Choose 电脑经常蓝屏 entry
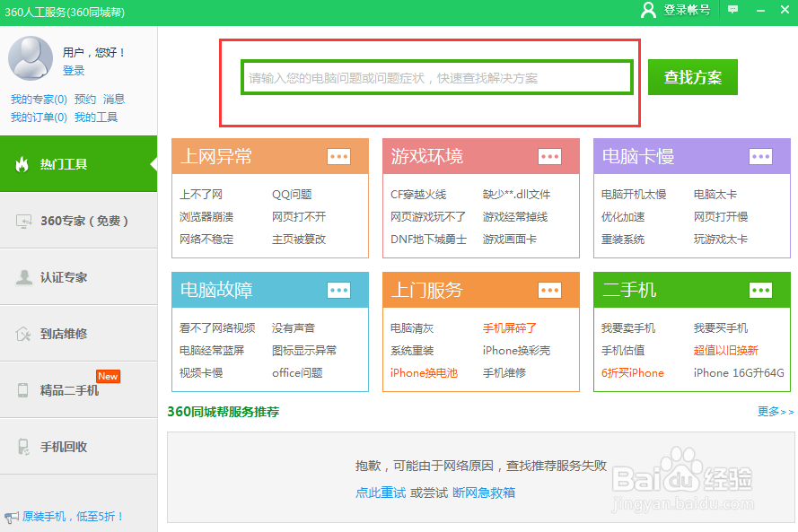Screen dimensions: 798x532 pyautogui.click(x=212, y=351)
